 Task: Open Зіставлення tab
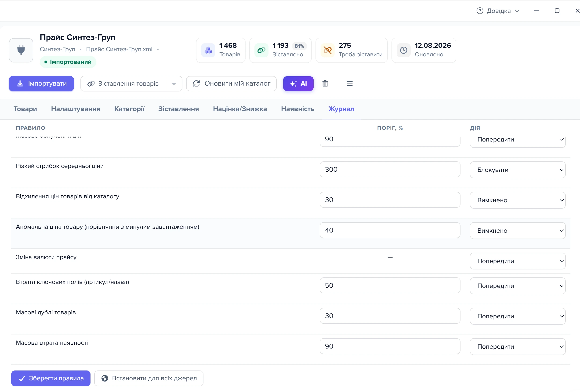pyautogui.click(x=178, y=109)
